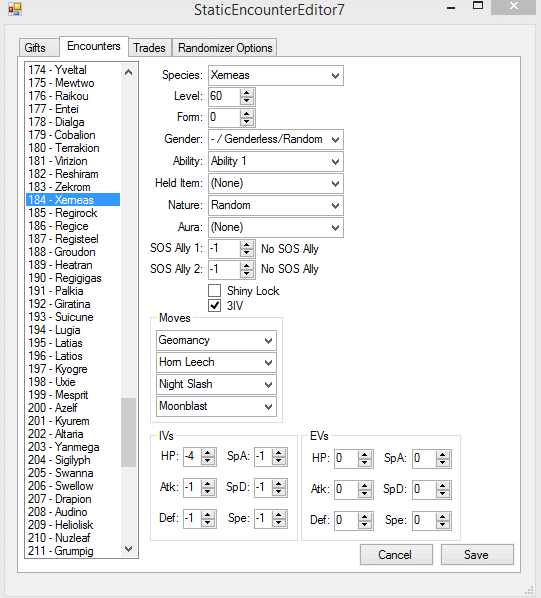Increase Def IV with up arrow

[208, 515]
